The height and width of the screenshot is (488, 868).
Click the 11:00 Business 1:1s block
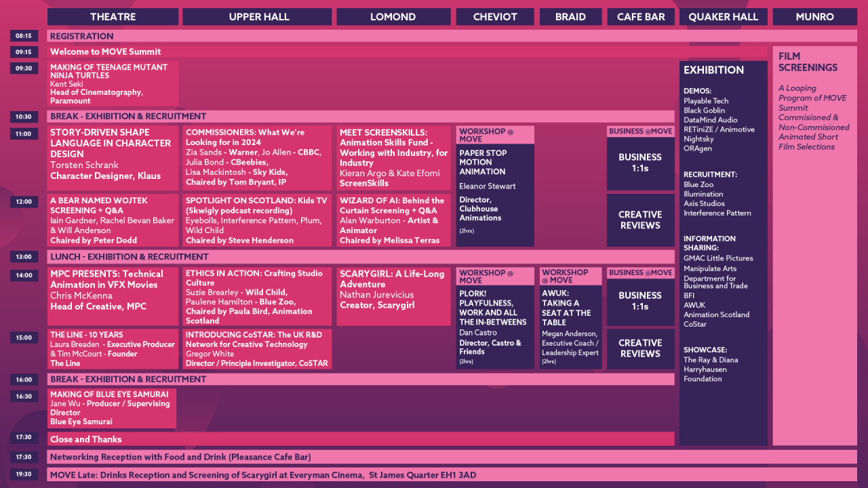coord(641,163)
